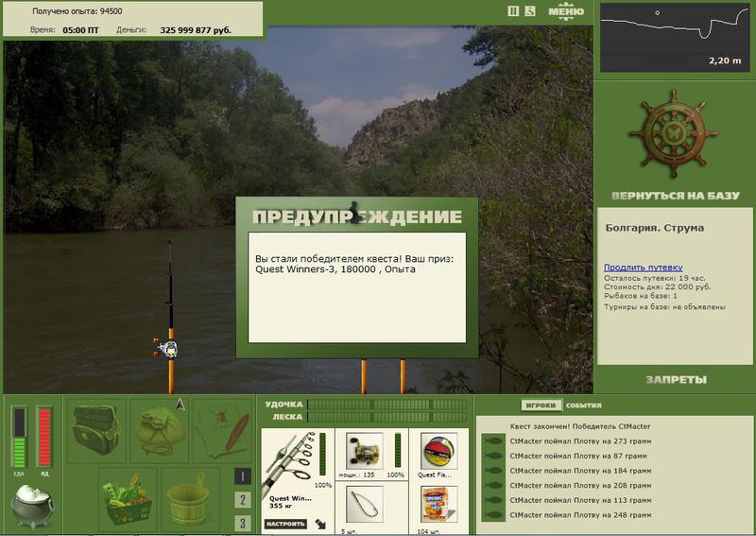Image resolution: width=756 pixels, height=536 pixels.
Task: Click the Quest Winners rod image
Action: click(290, 463)
